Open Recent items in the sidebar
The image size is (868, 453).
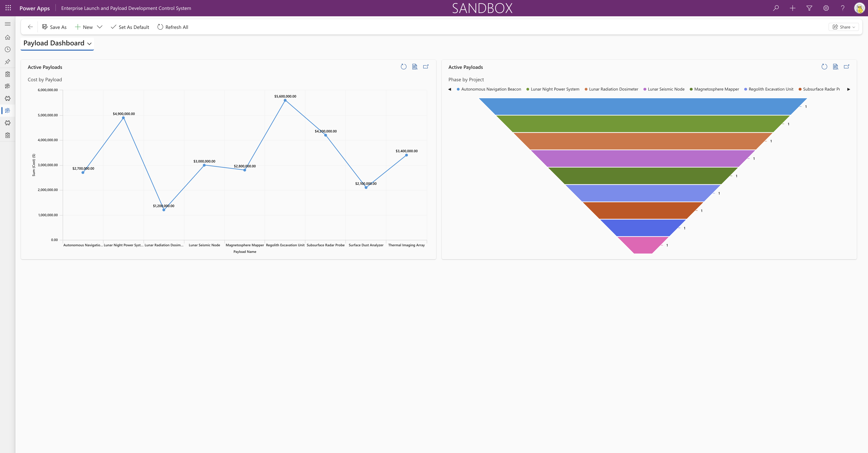click(x=7, y=49)
